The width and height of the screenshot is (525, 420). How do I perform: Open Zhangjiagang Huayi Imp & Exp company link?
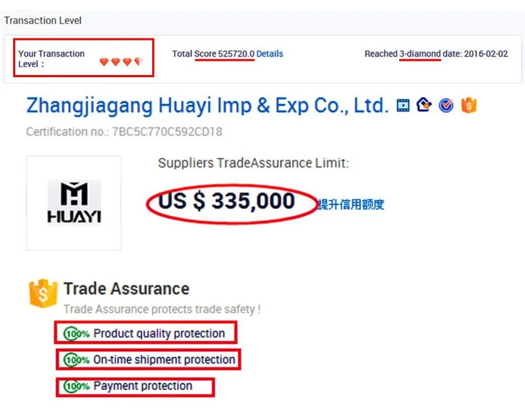[207, 106]
